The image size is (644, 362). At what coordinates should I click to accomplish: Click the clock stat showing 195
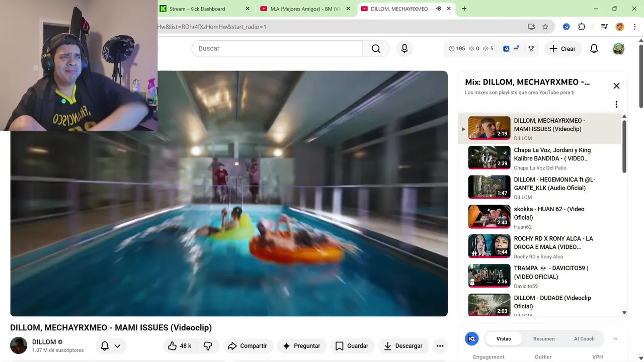coord(457,49)
